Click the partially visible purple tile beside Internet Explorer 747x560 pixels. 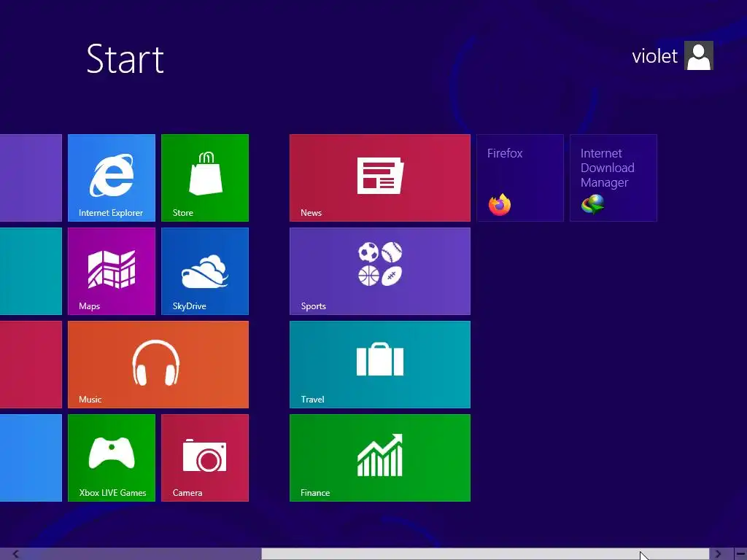tap(31, 178)
